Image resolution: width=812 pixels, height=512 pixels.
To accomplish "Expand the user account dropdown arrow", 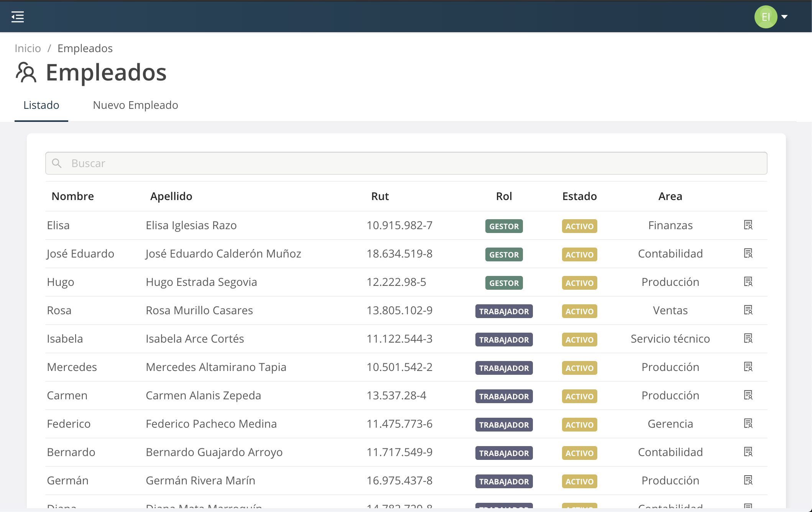I will (x=784, y=17).
